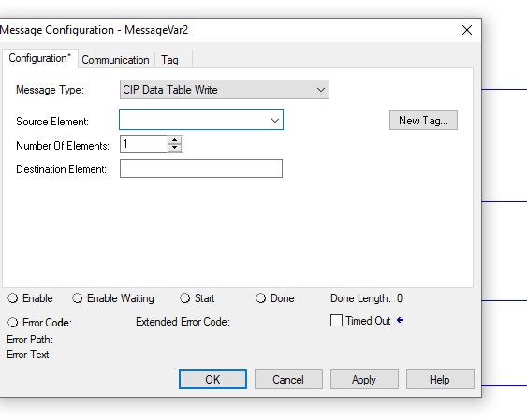Select the Done radio button

click(261, 298)
